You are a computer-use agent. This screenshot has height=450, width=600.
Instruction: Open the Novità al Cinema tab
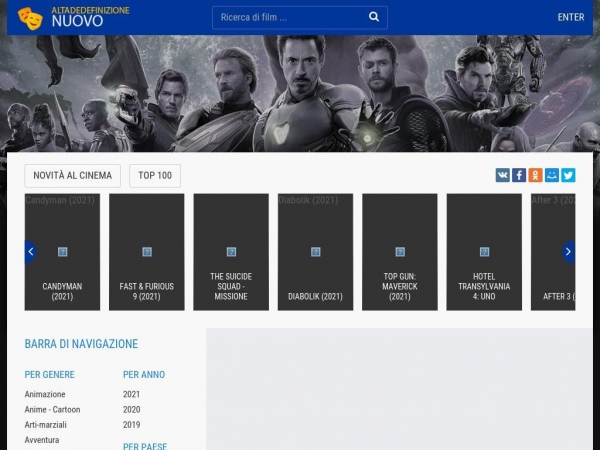tap(73, 176)
